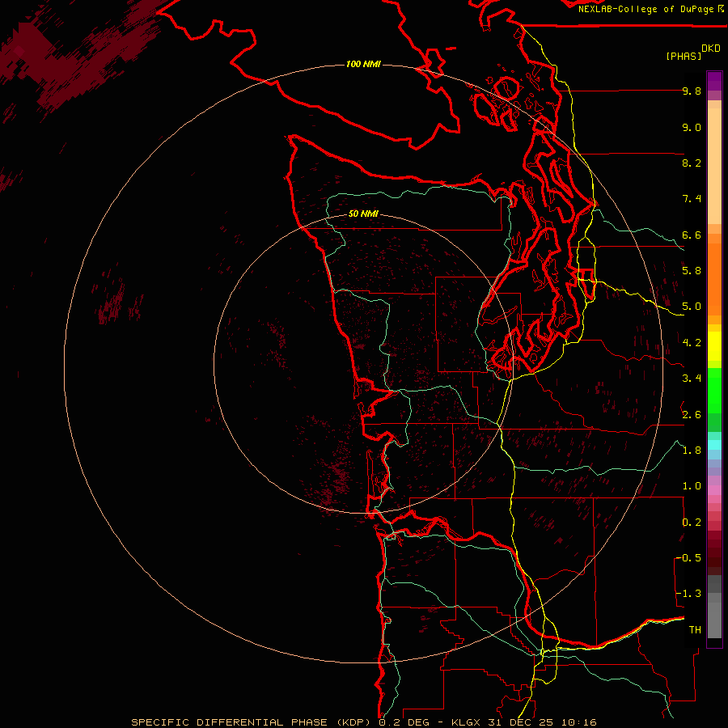The width and height of the screenshot is (728, 728).
Task: Click the NEXLAB-College of DuPage label
Action: pyautogui.click(x=647, y=9)
